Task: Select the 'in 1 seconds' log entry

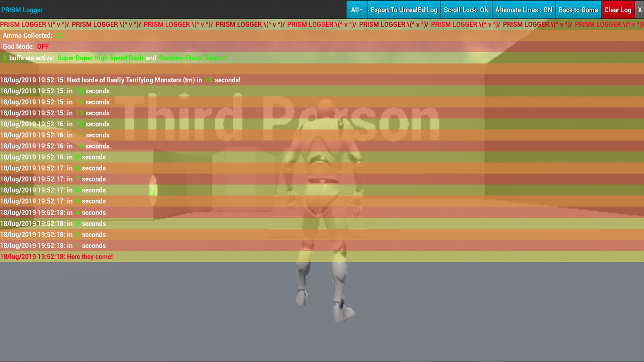Action: 53,246
